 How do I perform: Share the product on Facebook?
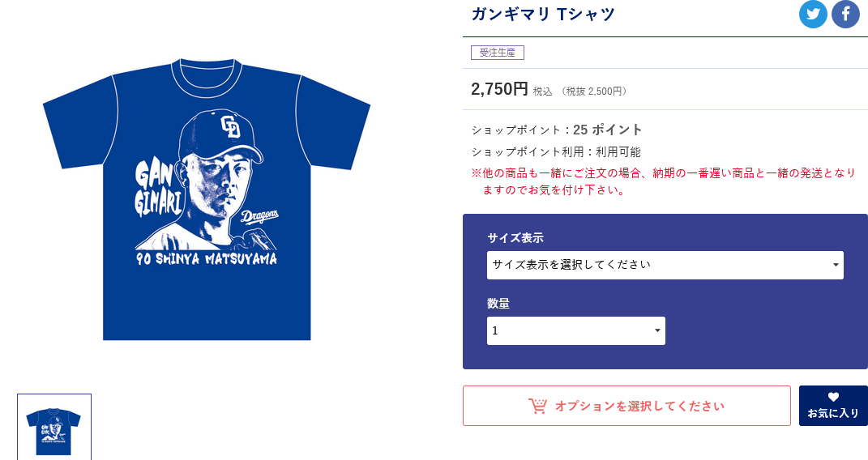click(845, 14)
